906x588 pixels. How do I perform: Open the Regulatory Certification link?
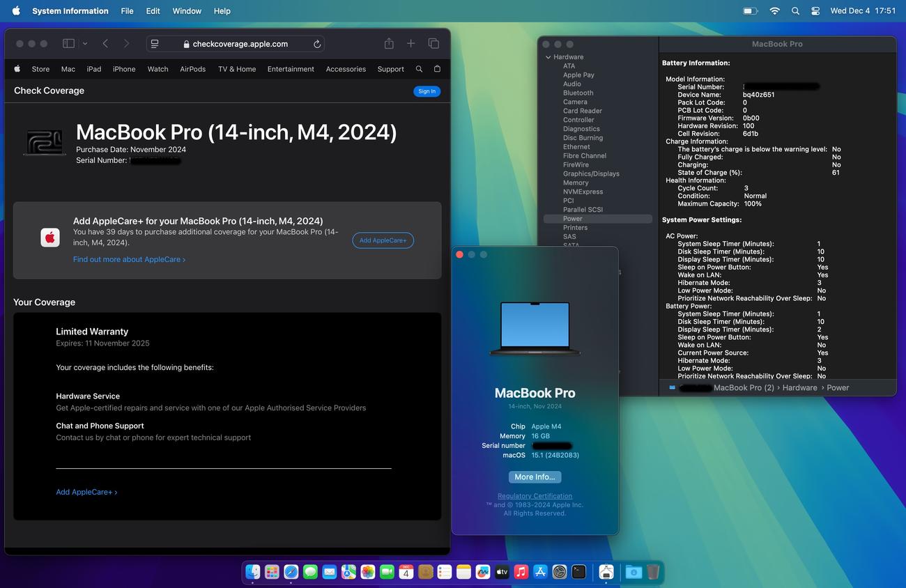(x=535, y=496)
